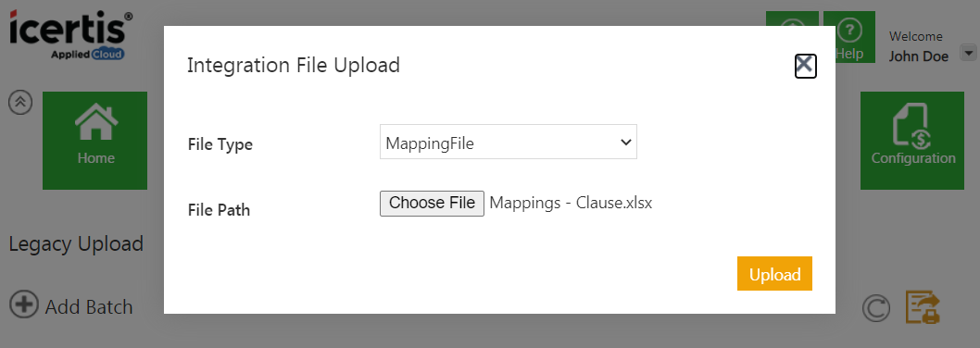
Task: Click the Legacy Upload heading
Action: (x=76, y=243)
